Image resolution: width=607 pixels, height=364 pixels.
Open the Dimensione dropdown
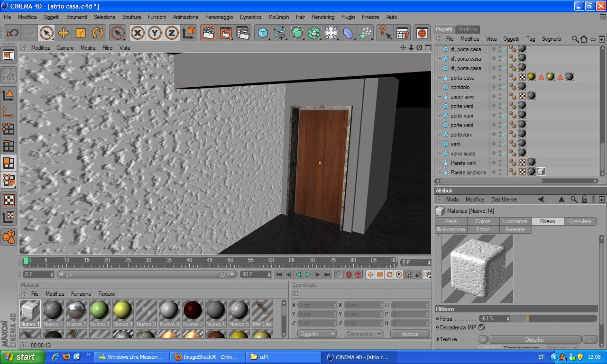363,334
